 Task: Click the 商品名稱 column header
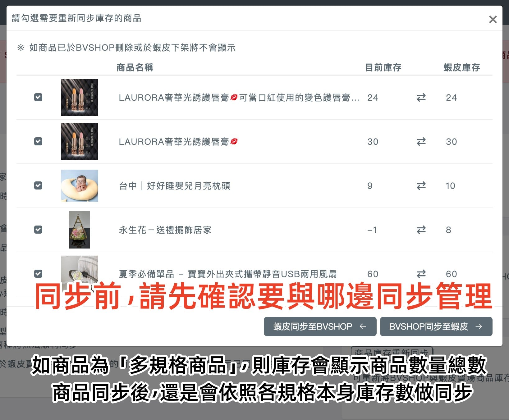(x=135, y=67)
